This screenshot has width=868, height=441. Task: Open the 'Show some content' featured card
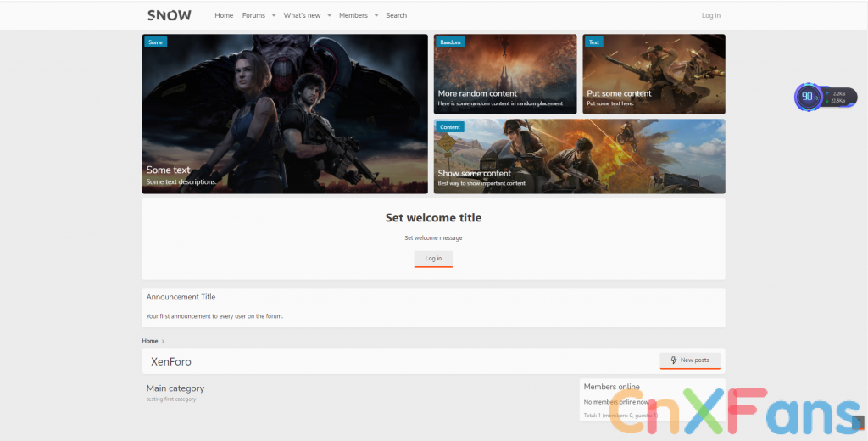[x=580, y=156]
